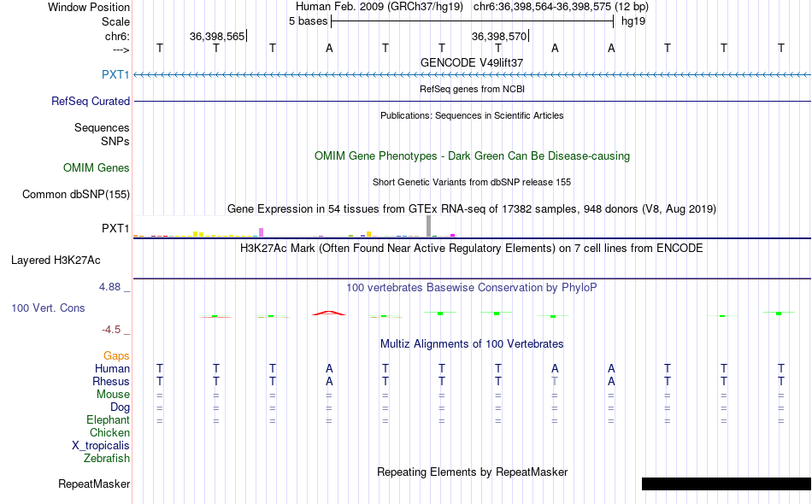Click the chr6:36,398,564-36,398,575 (12 bp) position text
812x504 pixels.
tap(561, 7)
